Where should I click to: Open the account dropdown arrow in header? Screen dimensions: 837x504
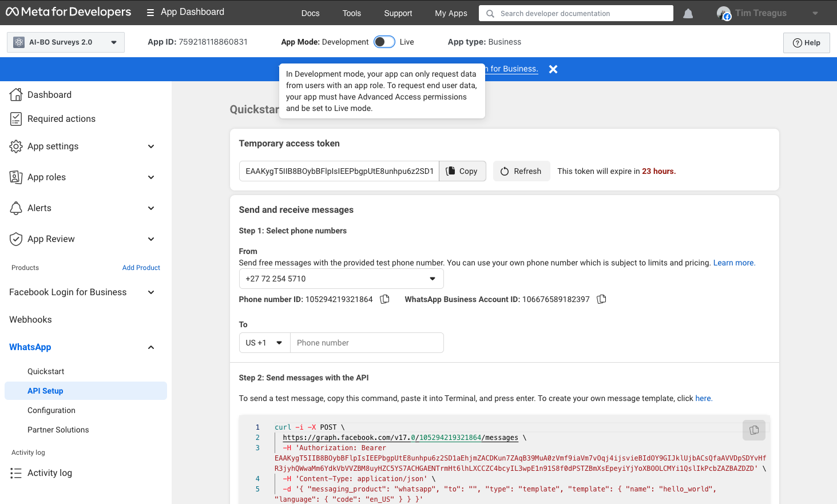click(815, 13)
